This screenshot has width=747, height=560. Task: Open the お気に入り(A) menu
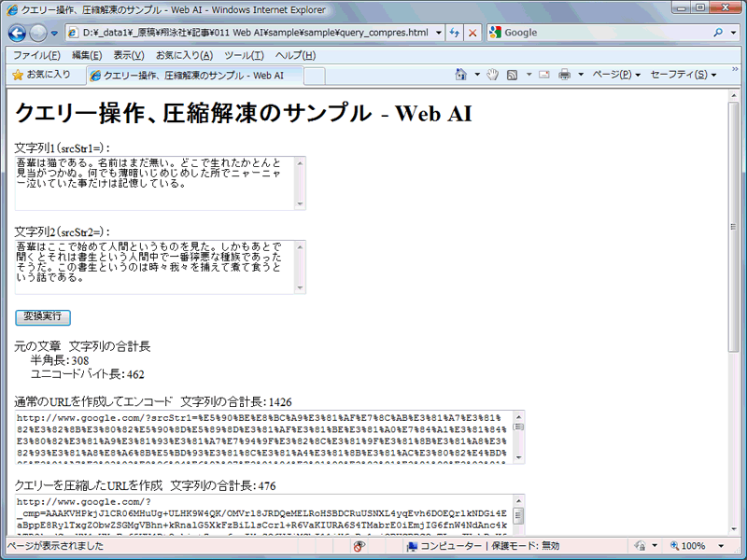[184, 55]
